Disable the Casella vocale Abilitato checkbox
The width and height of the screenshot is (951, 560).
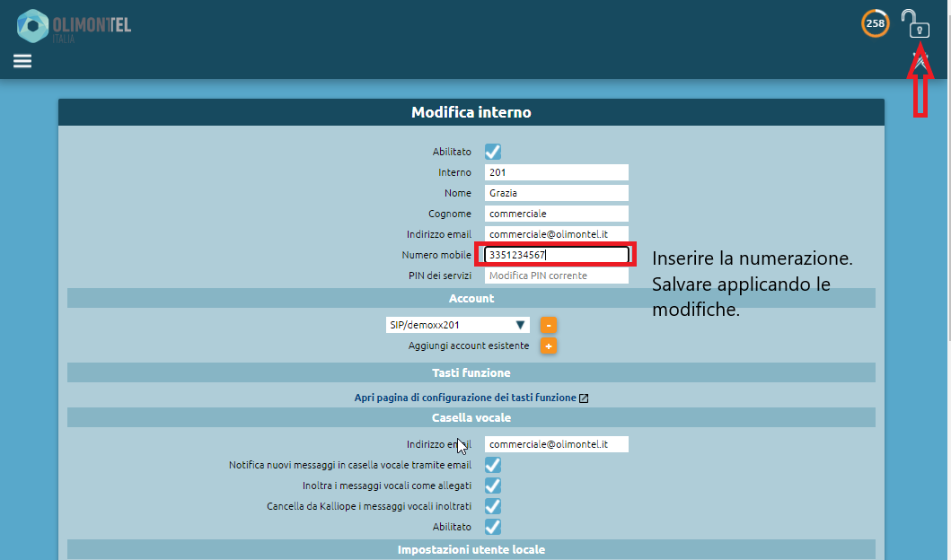[492, 527]
